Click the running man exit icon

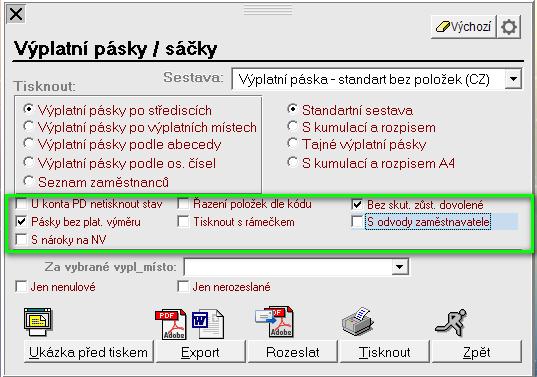click(451, 322)
